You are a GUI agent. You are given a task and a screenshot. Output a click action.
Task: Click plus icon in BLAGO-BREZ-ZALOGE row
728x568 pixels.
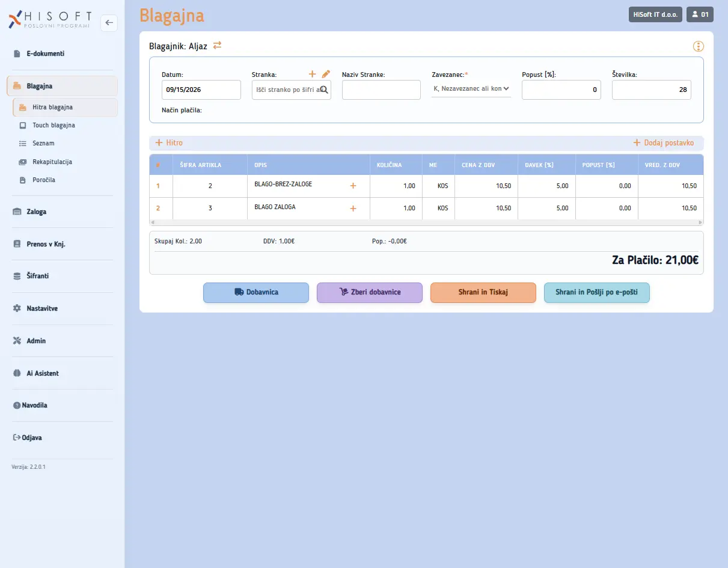click(353, 186)
